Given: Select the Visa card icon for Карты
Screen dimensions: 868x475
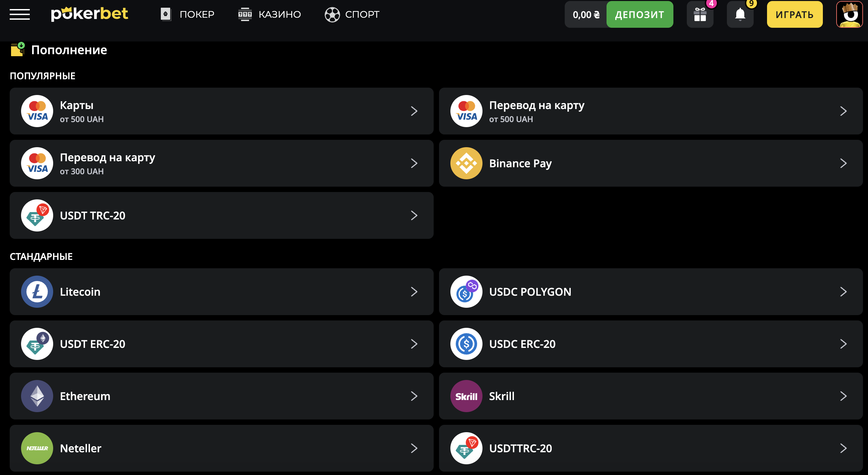Looking at the screenshot, I should pos(37,111).
